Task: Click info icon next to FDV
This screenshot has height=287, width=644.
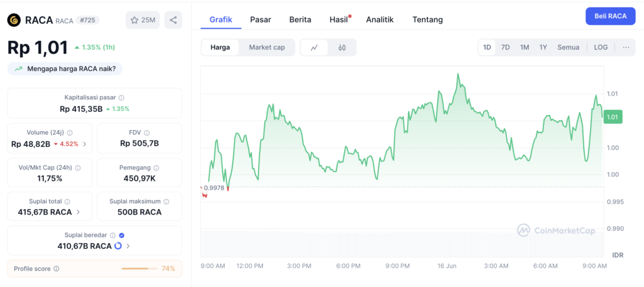Action: coord(147,133)
